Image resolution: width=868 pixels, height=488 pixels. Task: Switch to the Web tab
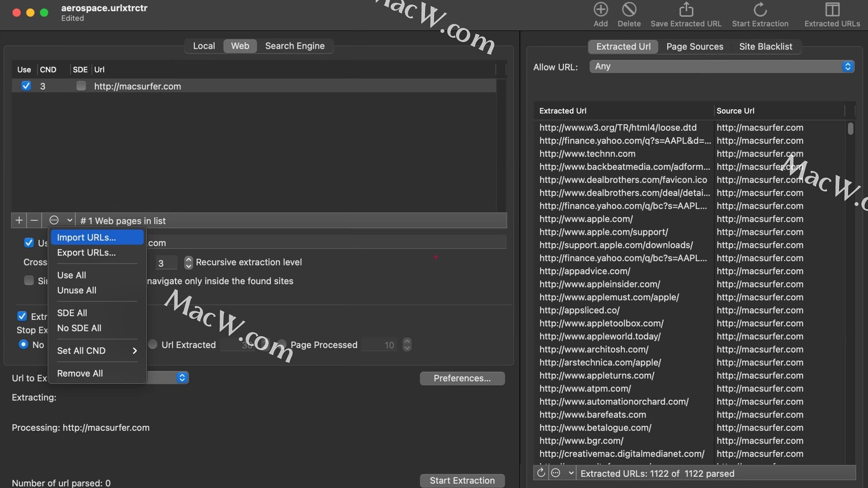click(240, 46)
